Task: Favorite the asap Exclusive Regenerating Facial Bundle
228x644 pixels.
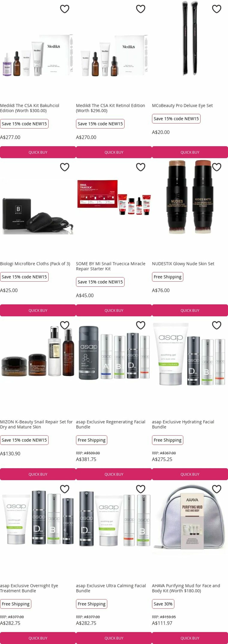Action: (141, 325)
